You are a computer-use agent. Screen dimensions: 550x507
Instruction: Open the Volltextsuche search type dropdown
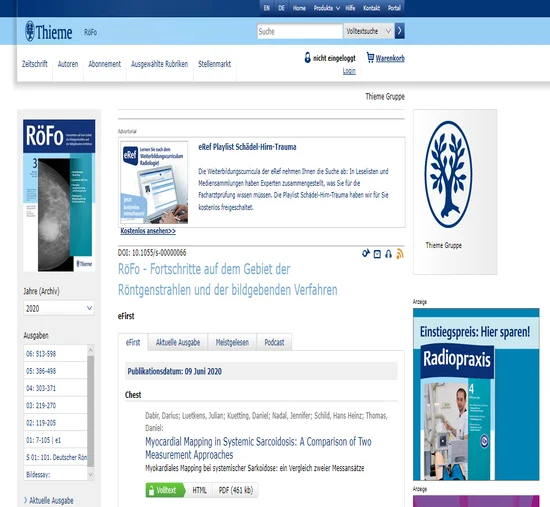pyautogui.click(x=369, y=31)
